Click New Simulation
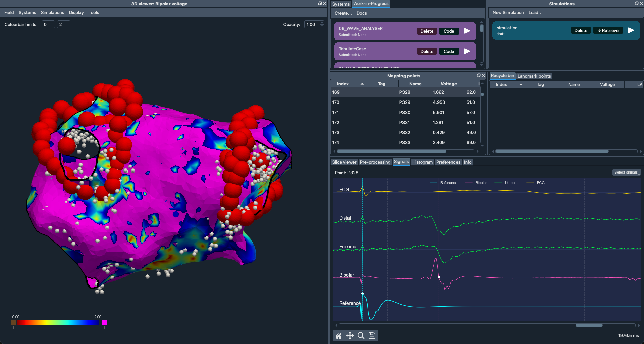This screenshot has width=644, height=344. click(x=508, y=13)
